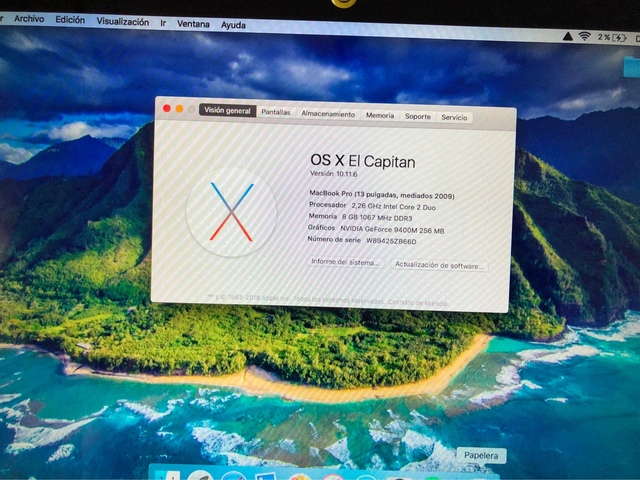This screenshot has width=640, height=480.
Task: Switch to the Almacenamiento tab
Action: pos(328,114)
